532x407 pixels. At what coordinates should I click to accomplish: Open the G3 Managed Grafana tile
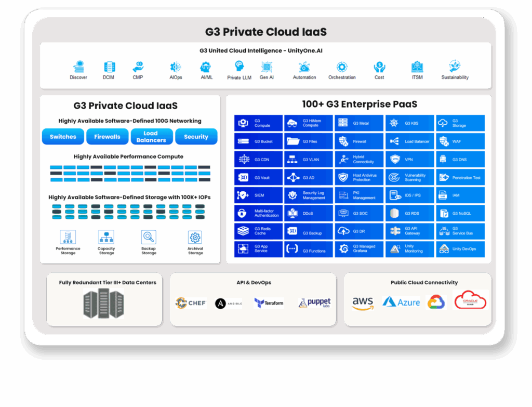tap(359, 249)
